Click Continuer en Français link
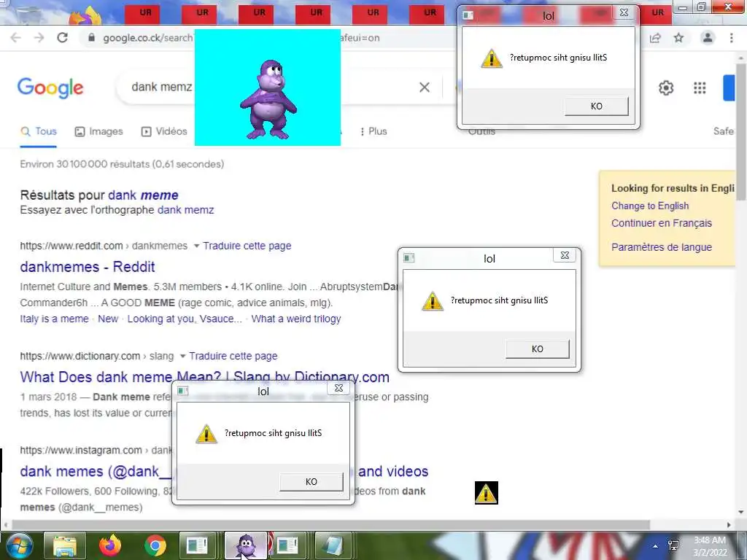Viewport: 747px width, 560px height. coord(661,223)
